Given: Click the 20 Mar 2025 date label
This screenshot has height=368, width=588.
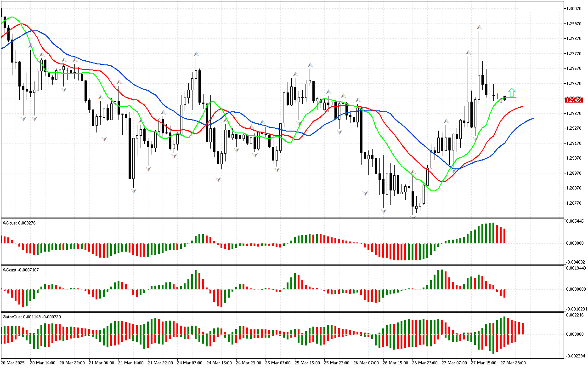Looking at the screenshot, I should pyautogui.click(x=13, y=362).
